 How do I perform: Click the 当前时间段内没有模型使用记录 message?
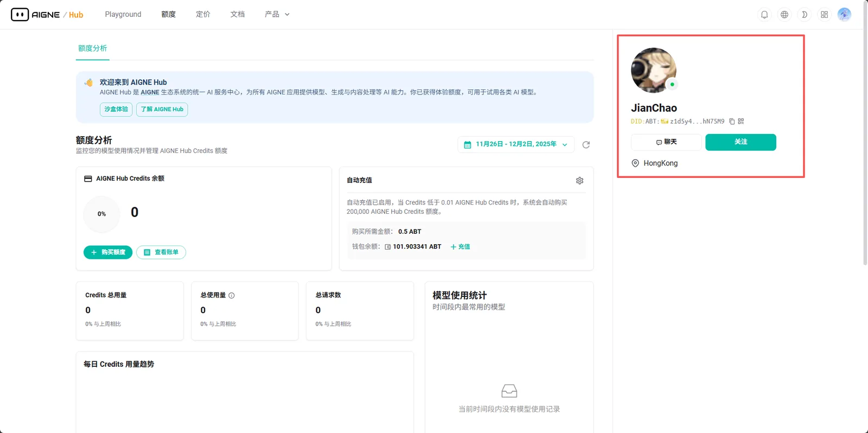(509, 410)
